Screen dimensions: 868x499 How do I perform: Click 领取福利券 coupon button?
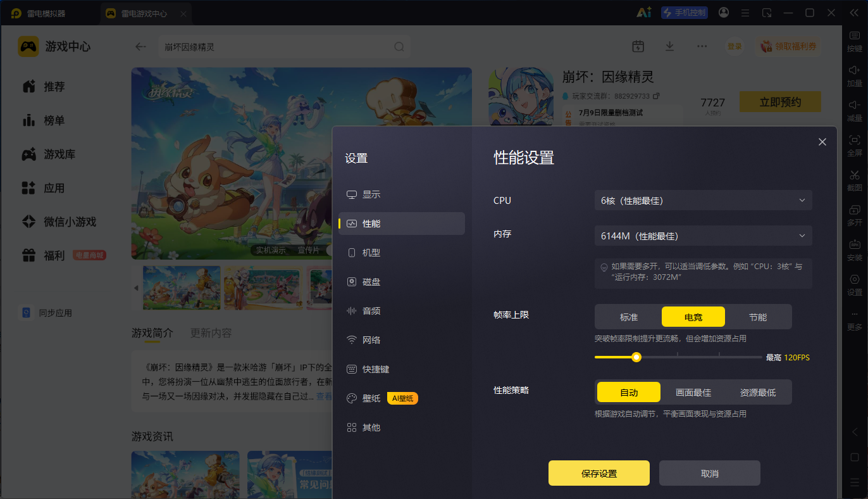[x=788, y=46]
